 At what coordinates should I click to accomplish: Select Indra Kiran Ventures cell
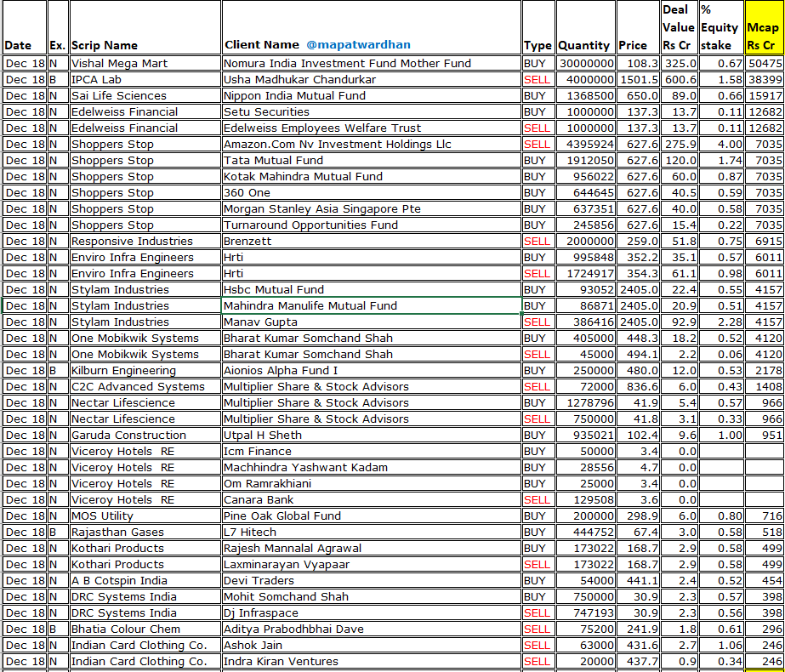click(372, 662)
